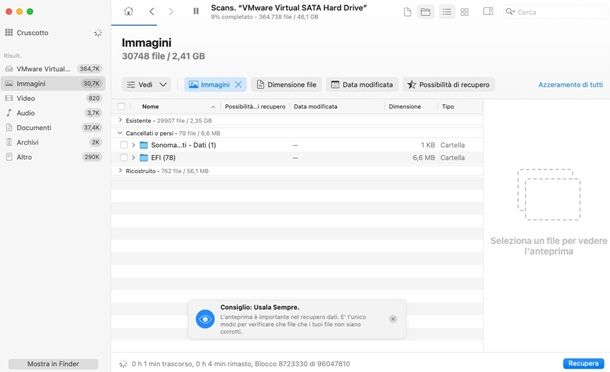The image size is (610, 372).
Task: Select VMware Virtual drive results
Action: coord(53,69)
